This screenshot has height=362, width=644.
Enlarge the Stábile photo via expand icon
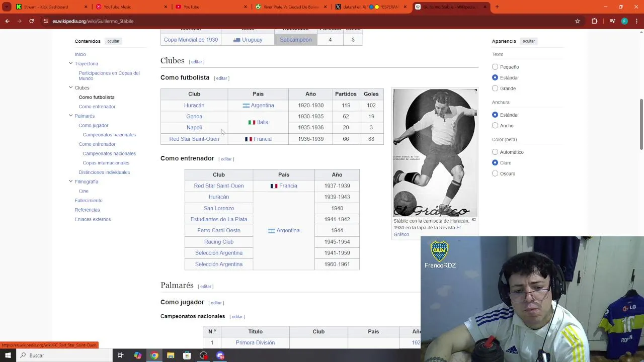pyautogui.click(x=473, y=220)
